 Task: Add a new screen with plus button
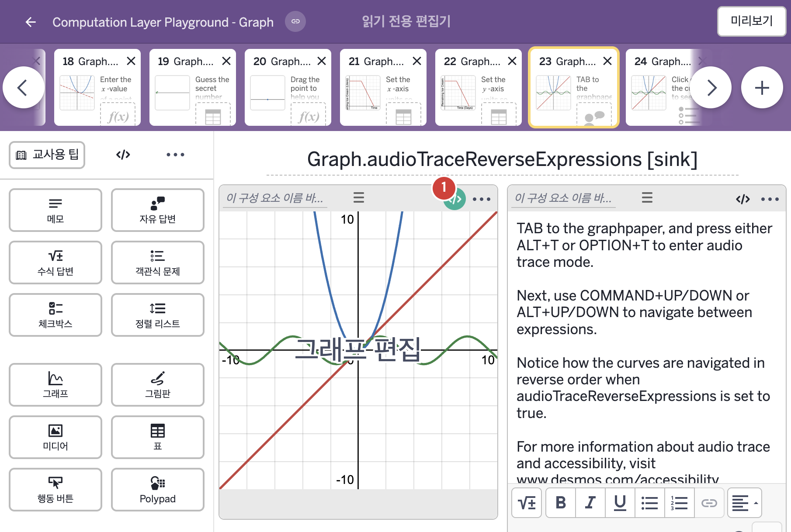coord(762,87)
